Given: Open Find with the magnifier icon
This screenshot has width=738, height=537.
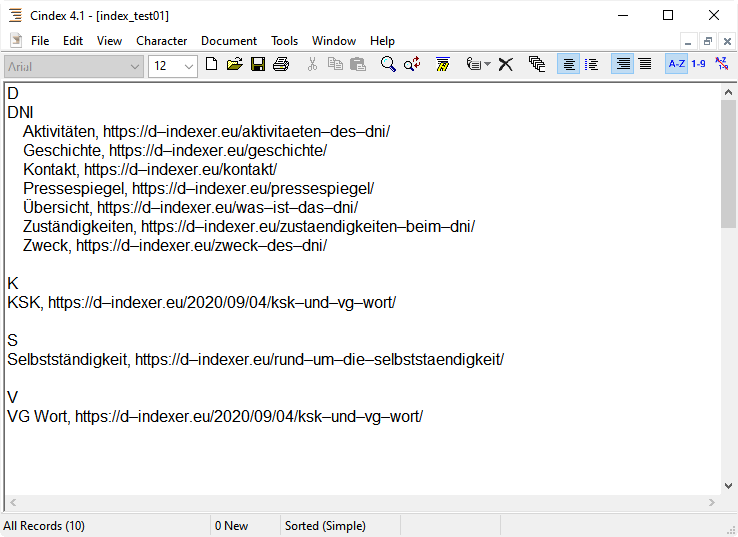Looking at the screenshot, I should (388, 65).
